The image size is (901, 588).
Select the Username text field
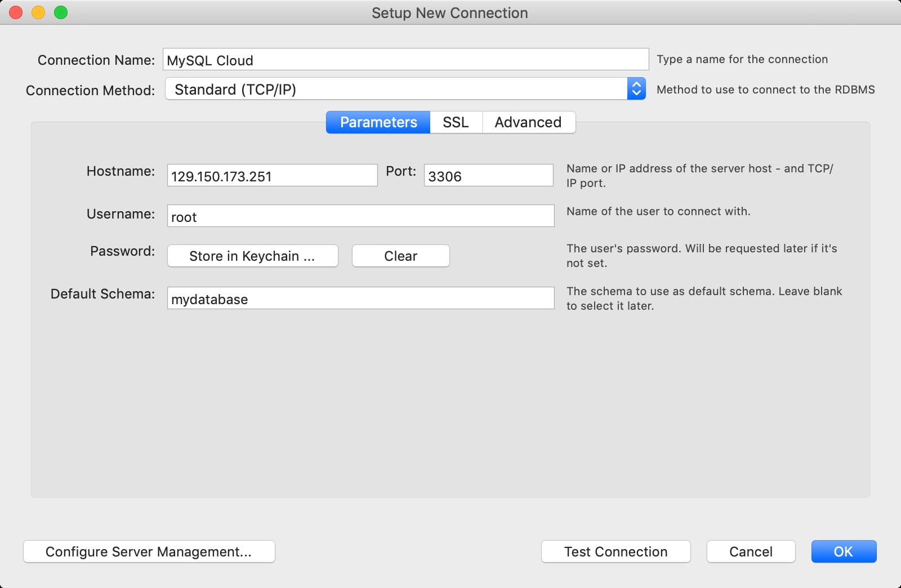pyautogui.click(x=360, y=216)
